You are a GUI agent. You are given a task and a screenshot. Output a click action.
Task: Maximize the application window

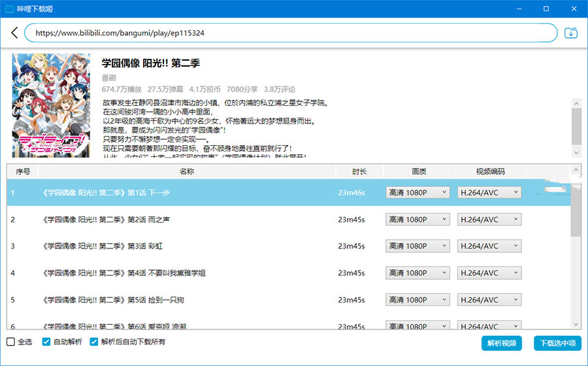546,8
